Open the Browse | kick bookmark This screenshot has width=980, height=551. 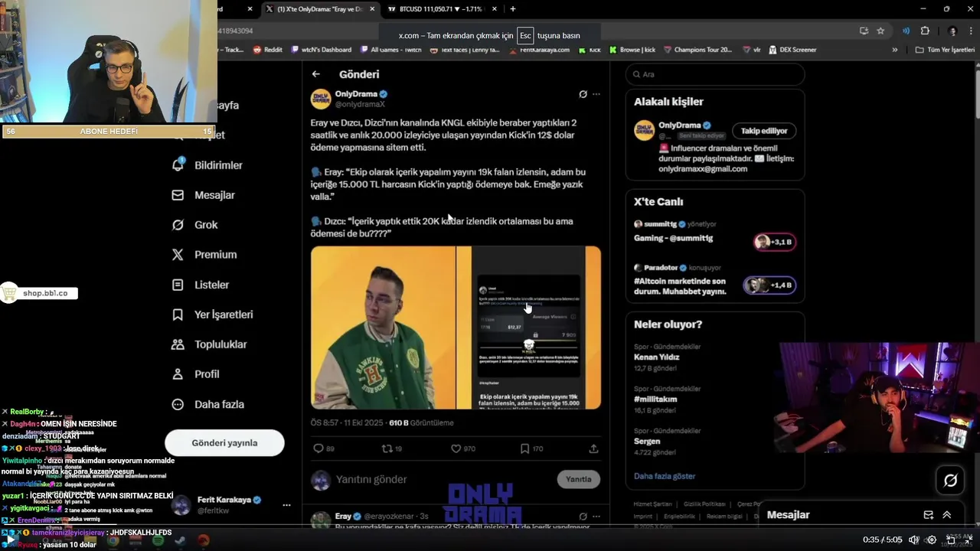(x=632, y=50)
